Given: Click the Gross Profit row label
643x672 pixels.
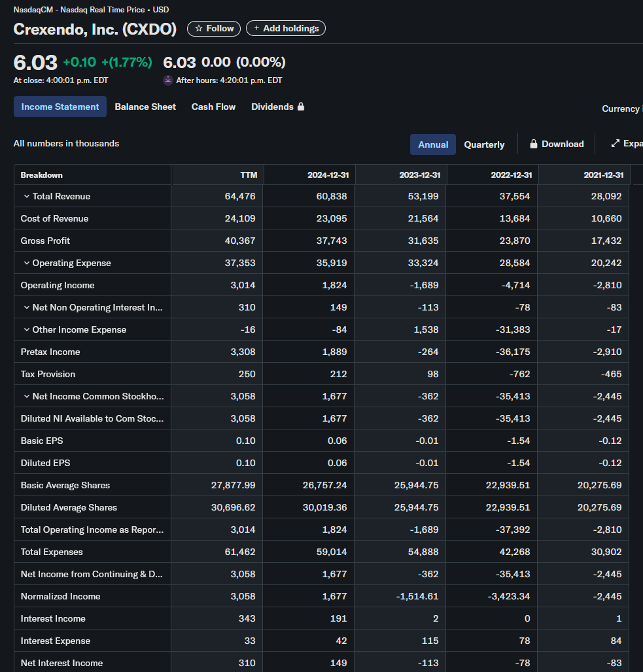Looking at the screenshot, I should [45, 241].
